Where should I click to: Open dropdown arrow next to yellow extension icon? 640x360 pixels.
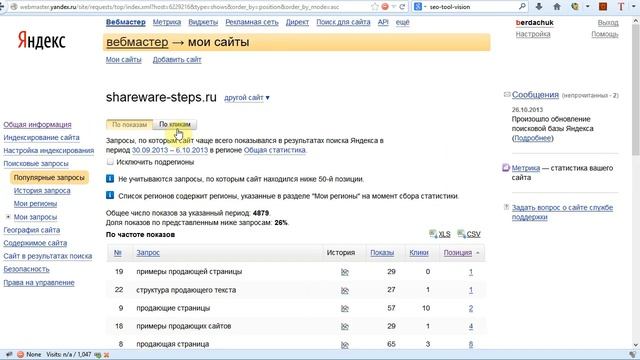click(x=588, y=7)
